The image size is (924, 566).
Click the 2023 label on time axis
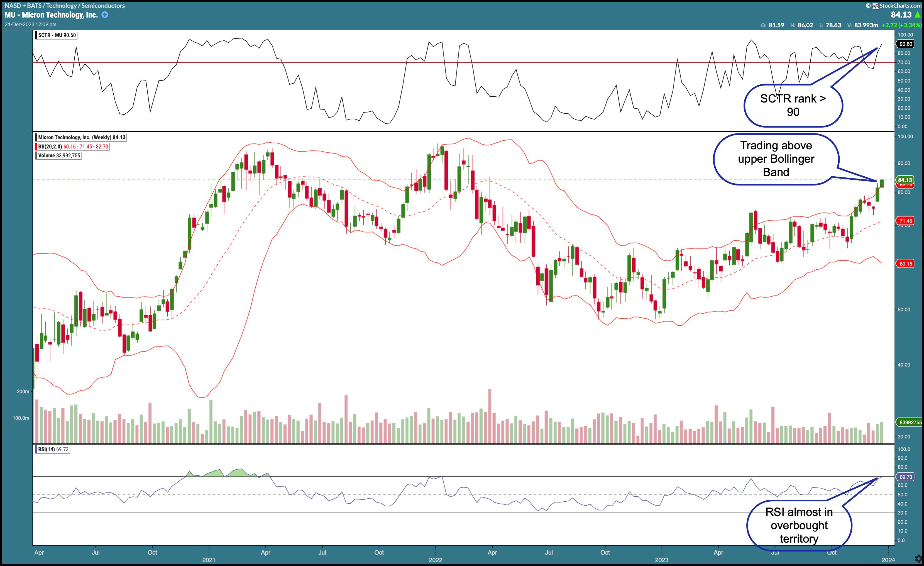(661, 560)
